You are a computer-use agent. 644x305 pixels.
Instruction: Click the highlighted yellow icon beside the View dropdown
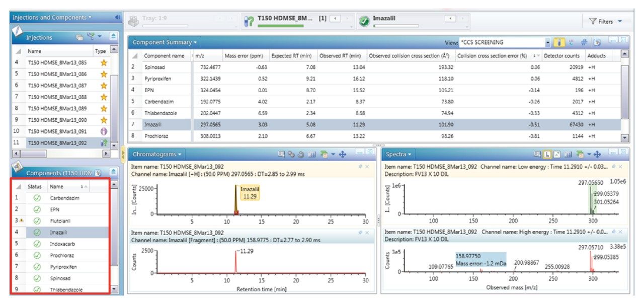559,43
